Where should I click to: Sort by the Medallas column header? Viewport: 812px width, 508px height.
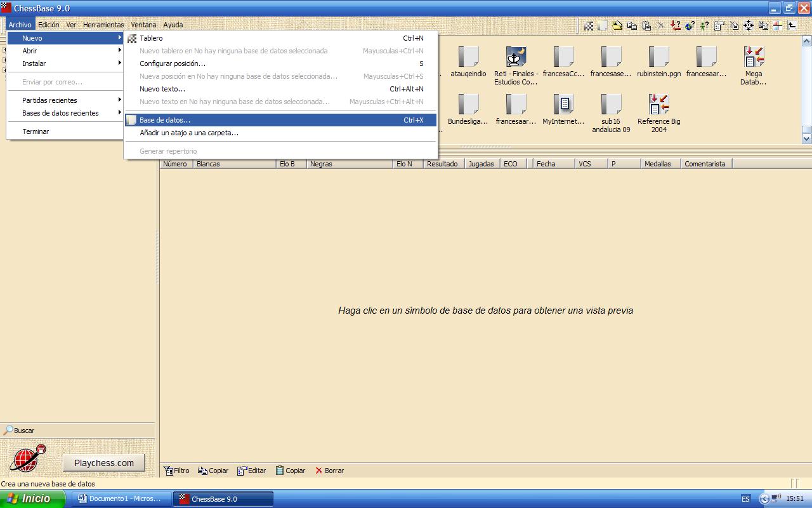coord(661,164)
